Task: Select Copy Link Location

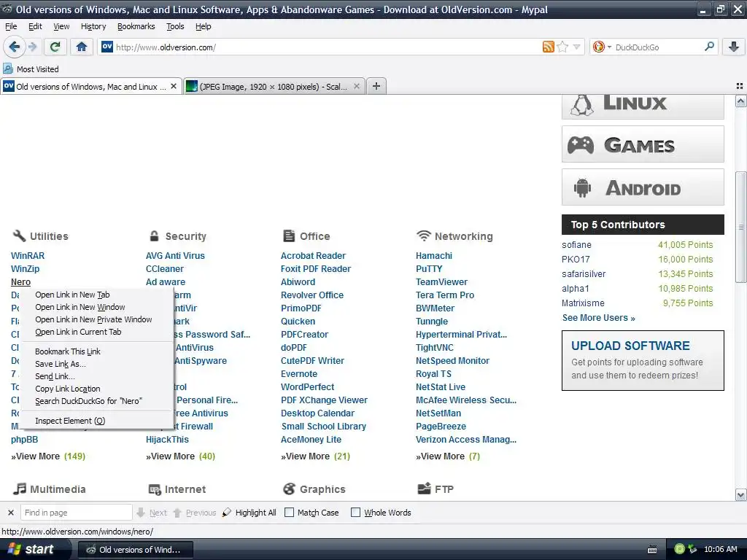Action: 68,389
